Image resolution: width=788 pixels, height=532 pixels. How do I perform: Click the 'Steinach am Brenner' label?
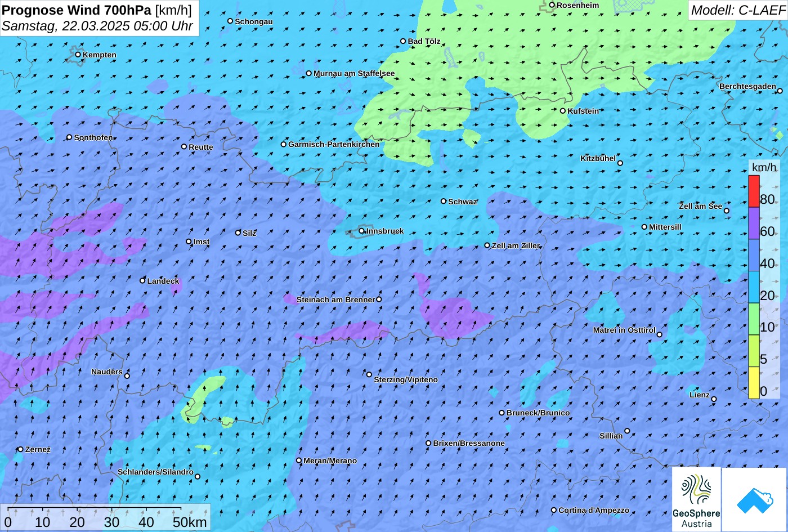click(335, 299)
